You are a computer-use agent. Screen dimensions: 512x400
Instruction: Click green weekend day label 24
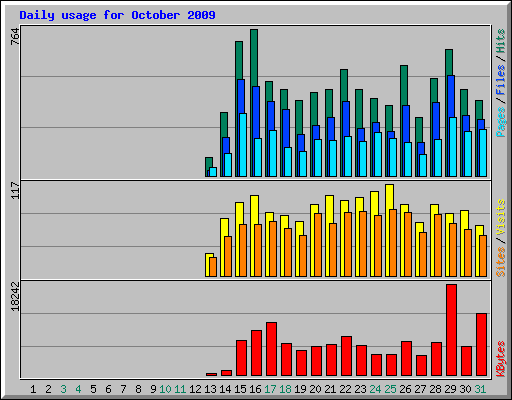(x=375, y=389)
